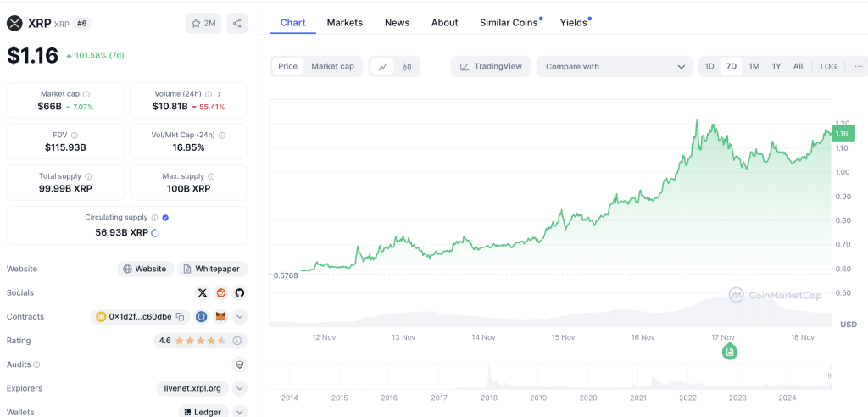Click Vol/Mkt Cap (24h) info icon
This screenshot has width=868, height=417.
(222, 135)
